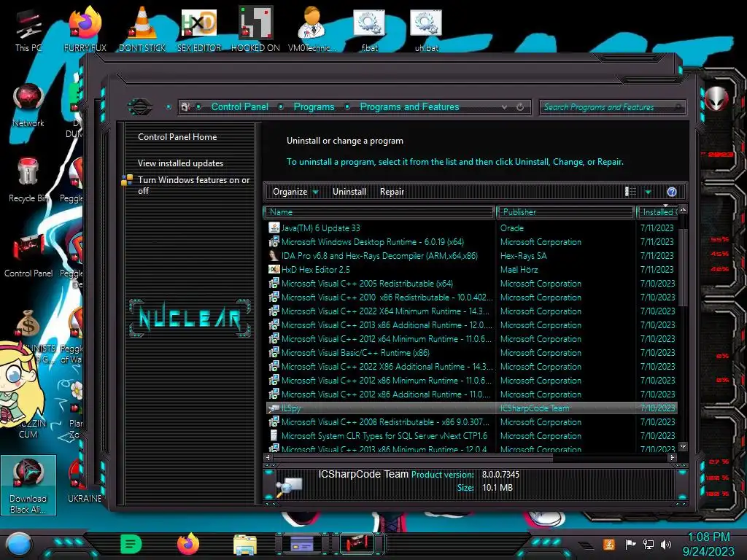Open View installed updates link
The height and width of the screenshot is (560, 747).
180,163
